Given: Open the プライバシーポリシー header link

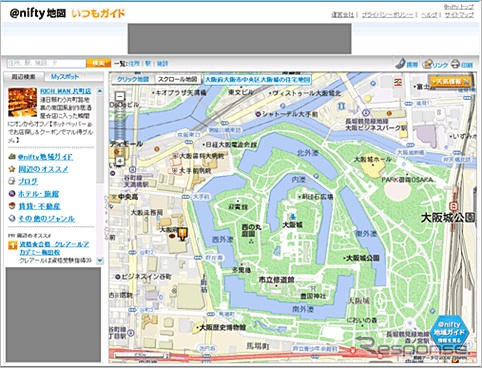Looking at the screenshot, I should click(387, 15).
